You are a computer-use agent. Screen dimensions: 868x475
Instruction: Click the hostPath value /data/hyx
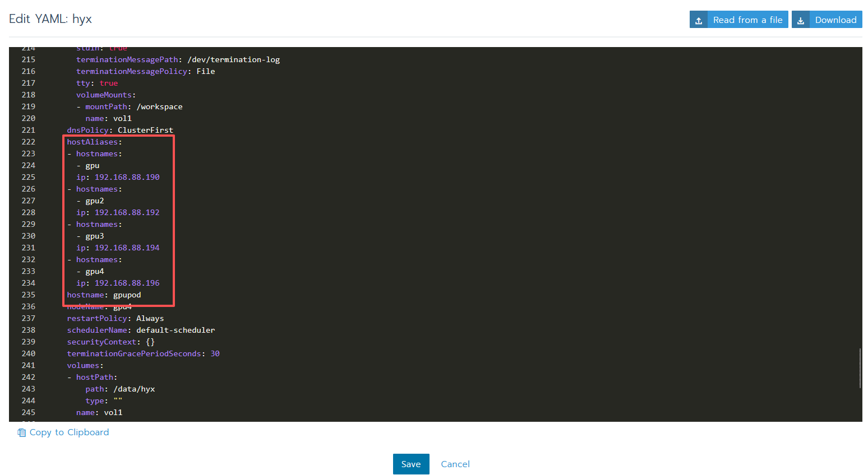[134, 389]
